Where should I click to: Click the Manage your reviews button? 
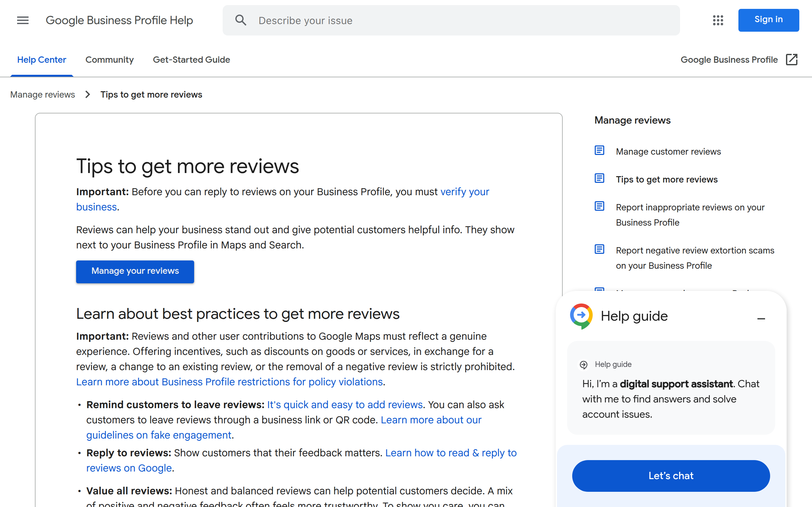point(135,271)
